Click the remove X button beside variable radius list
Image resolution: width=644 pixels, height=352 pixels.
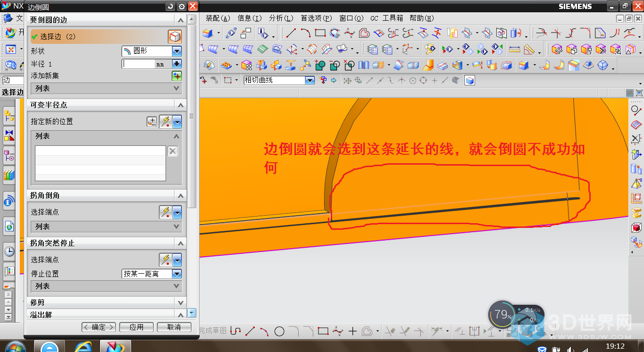[173, 151]
